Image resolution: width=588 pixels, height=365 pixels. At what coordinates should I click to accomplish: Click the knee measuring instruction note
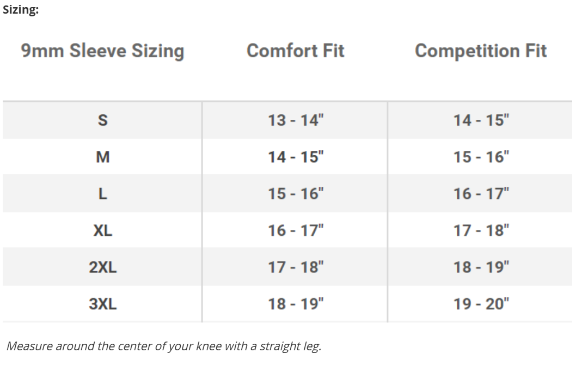click(x=163, y=346)
